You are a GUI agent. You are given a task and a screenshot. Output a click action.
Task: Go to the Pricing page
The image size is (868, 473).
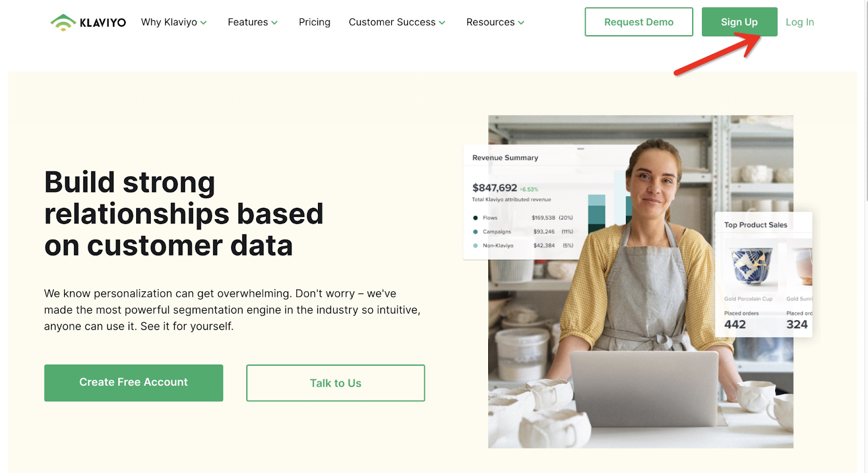click(x=315, y=22)
